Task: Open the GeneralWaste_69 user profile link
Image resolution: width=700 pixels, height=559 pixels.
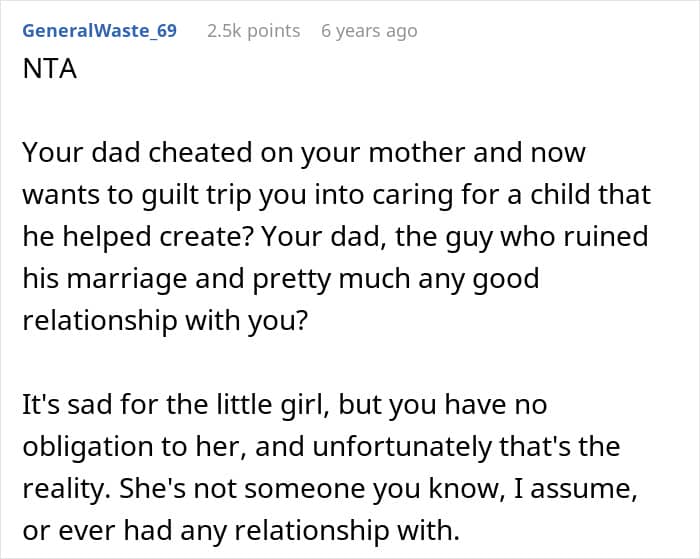Action: click(99, 31)
